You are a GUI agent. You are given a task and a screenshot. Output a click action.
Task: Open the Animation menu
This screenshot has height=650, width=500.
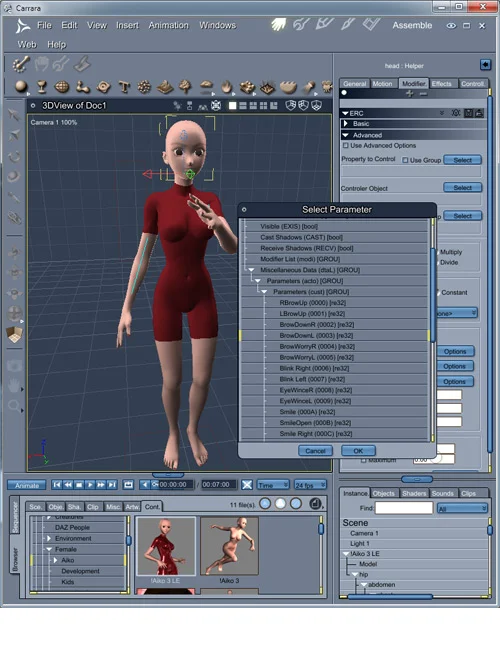pyautogui.click(x=168, y=25)
